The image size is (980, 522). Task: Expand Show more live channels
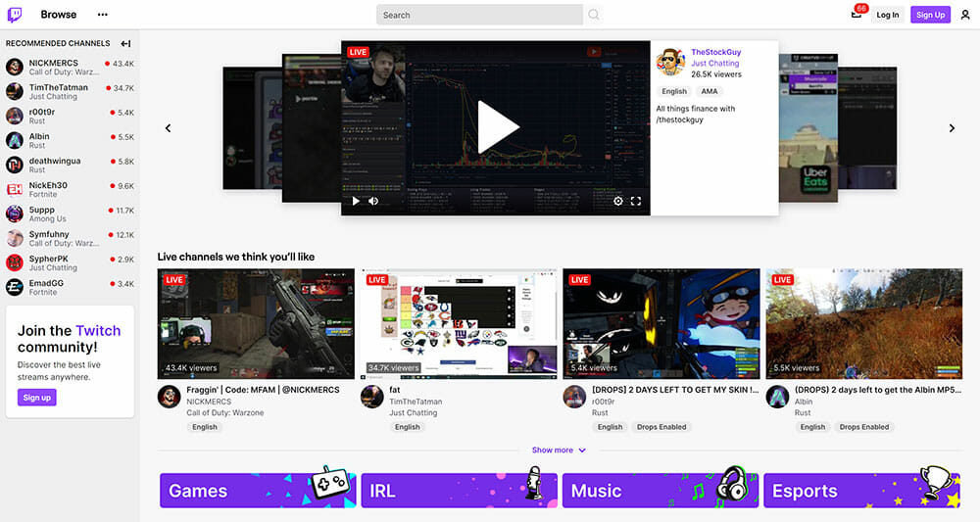coord(559,451)
